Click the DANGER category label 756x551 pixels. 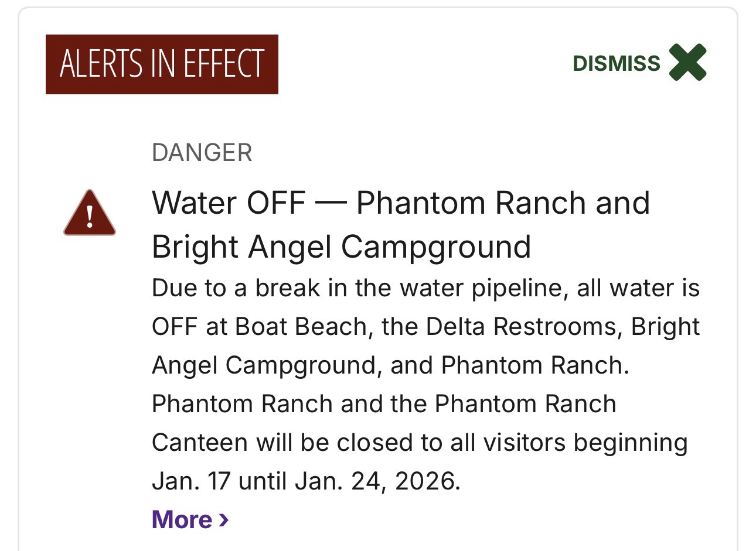pyautogui.click(x=202, y=153)
